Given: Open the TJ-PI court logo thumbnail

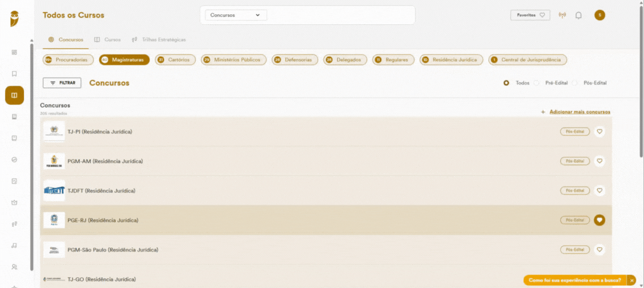Looking at the screenshot, I should tap(54, 132).
